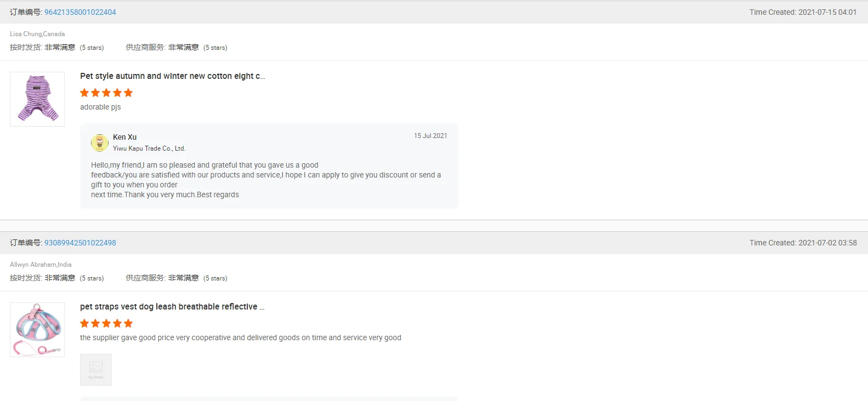Click the review text about supplier good price
This screenshot has height=401, width=868.
240,337
